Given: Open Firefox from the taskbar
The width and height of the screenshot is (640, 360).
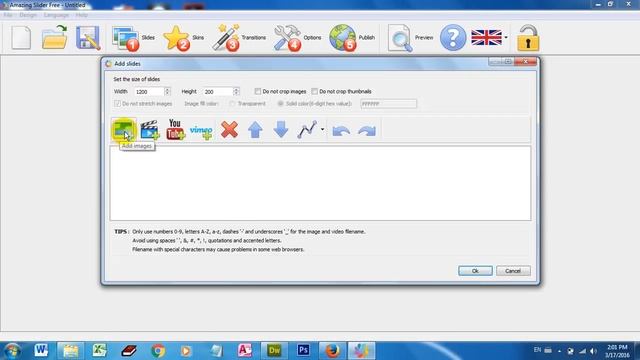Looking at the screenshot, I should pyautogui.click(x=332, y=351).
